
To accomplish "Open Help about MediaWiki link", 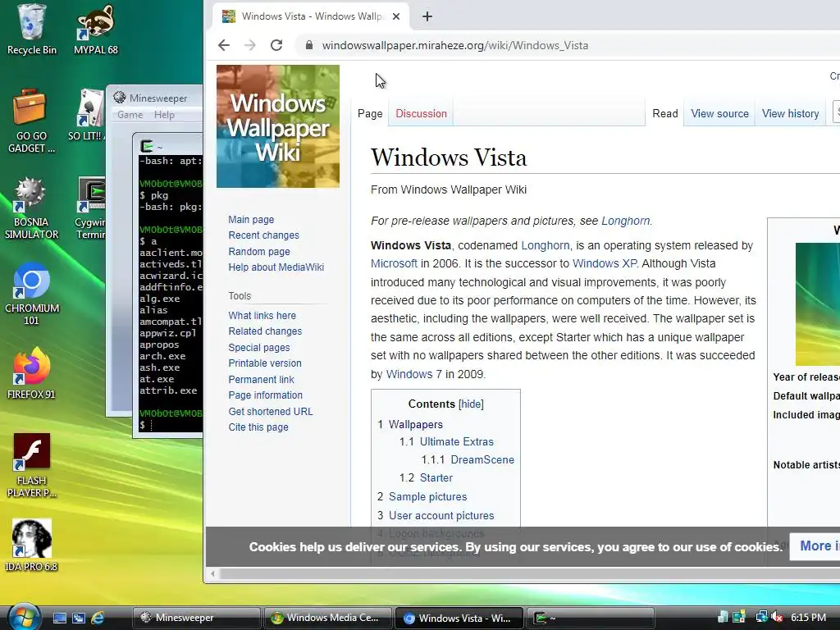I will tap(276, 267).
